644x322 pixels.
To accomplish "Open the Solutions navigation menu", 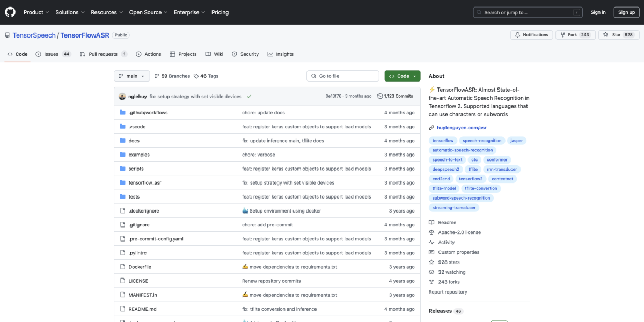I will pos(70,12).
